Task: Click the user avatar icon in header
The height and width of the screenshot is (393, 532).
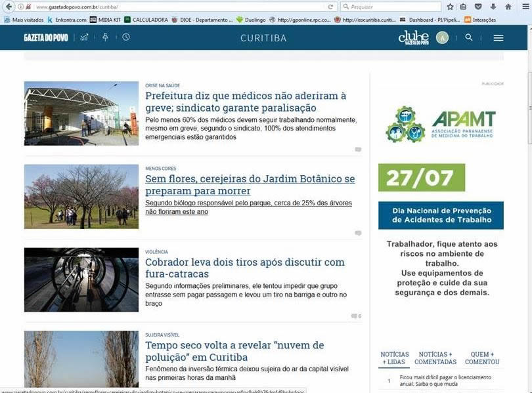Action: pos(443,38)
